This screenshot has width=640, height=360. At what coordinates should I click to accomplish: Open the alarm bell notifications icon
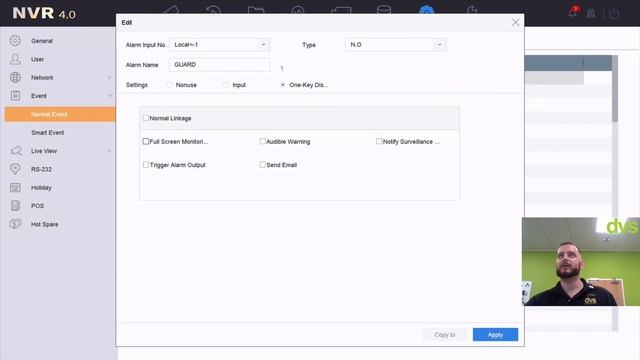tap(573, 12)
